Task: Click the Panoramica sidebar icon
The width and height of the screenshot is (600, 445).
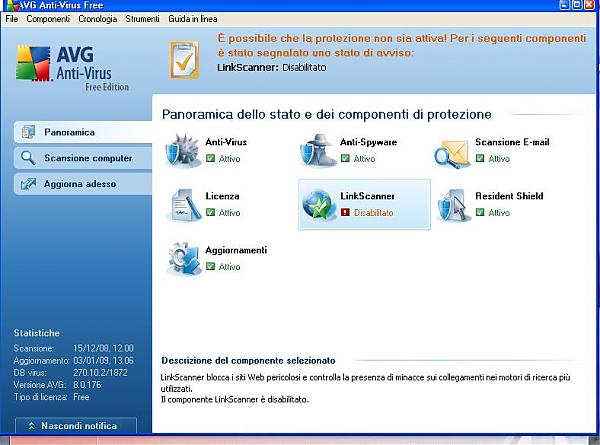Action: pyautogui.click(x=28, y=132)
